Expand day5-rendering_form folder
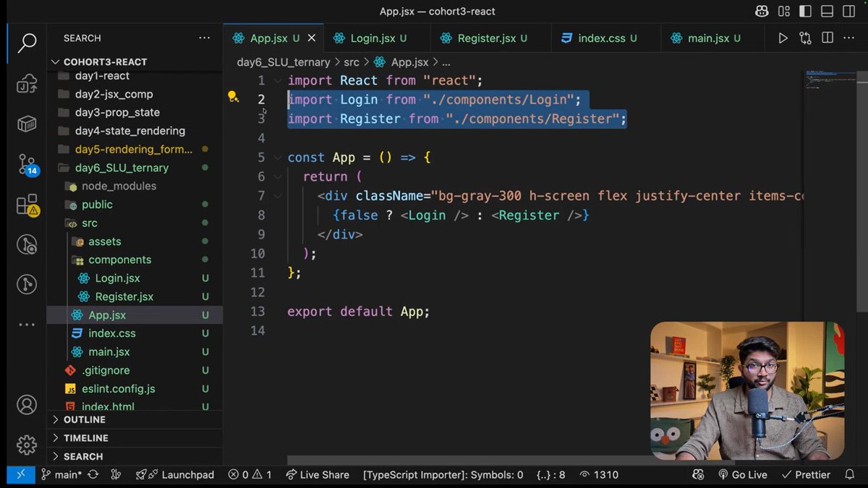Screen dimensions: 868x488 pos(134,149)
